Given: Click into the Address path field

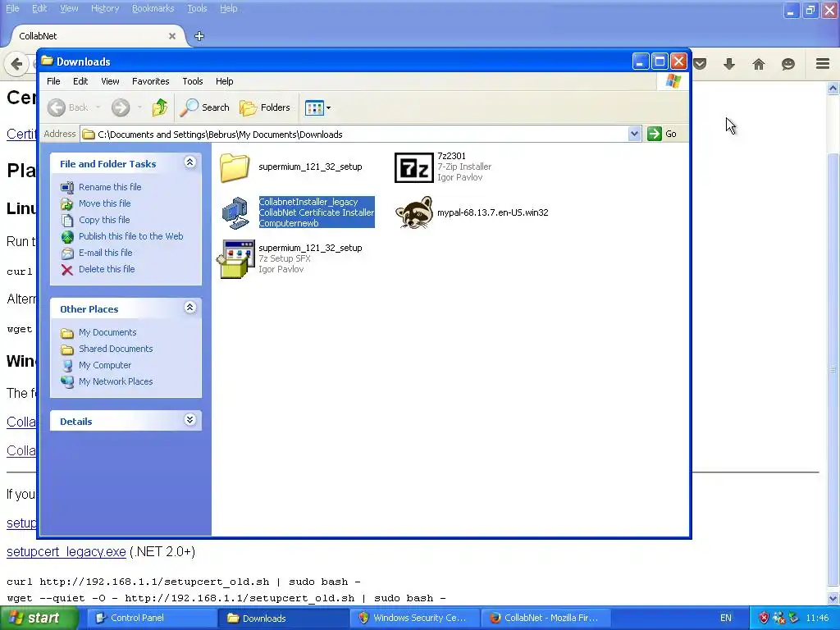Looking at the screenshot, I should point(354,134).
